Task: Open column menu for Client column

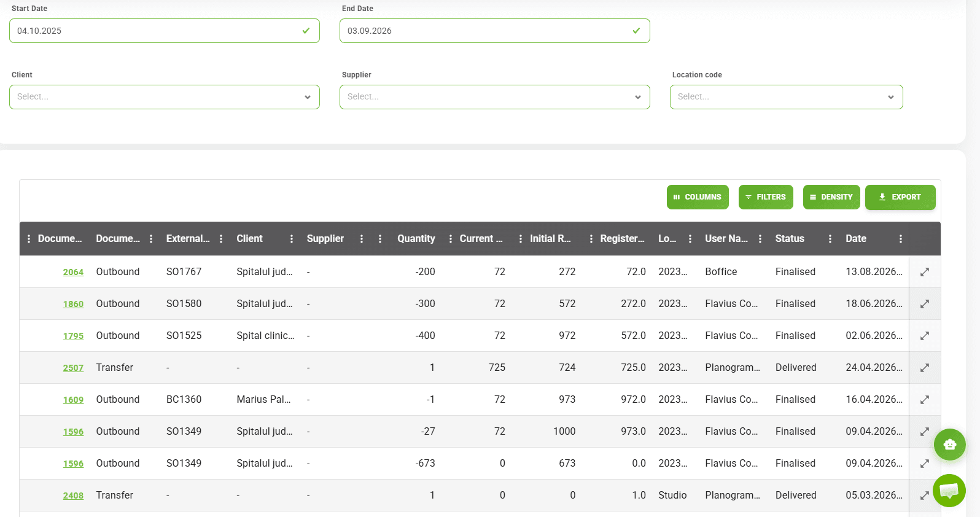Action: [292, 239]
